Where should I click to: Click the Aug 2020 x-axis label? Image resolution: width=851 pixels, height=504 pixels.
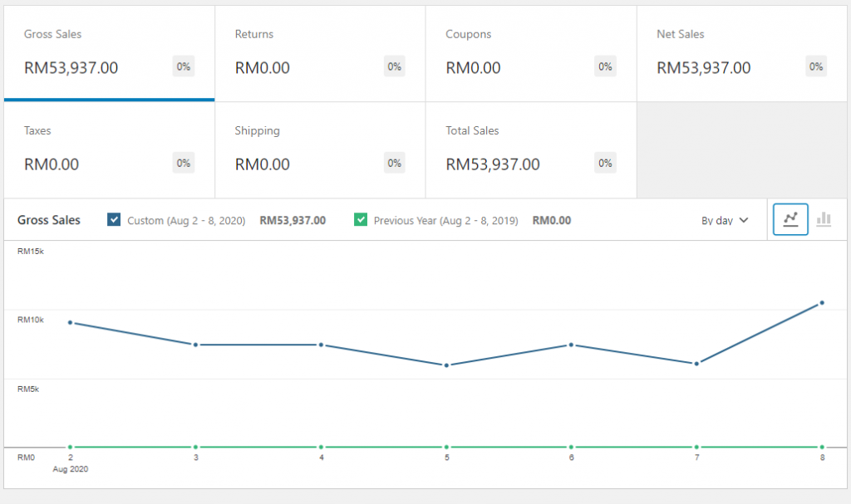click(71, 469)
